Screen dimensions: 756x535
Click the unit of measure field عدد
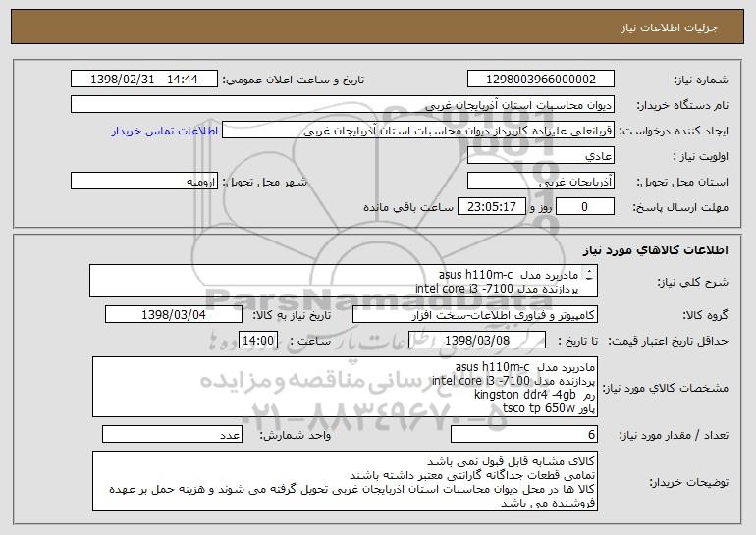172,434
